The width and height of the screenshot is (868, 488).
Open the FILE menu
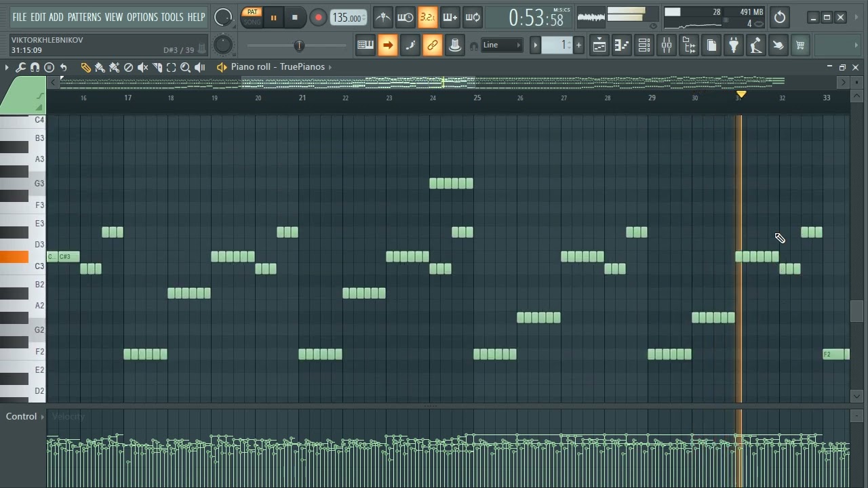pos(20,17)
